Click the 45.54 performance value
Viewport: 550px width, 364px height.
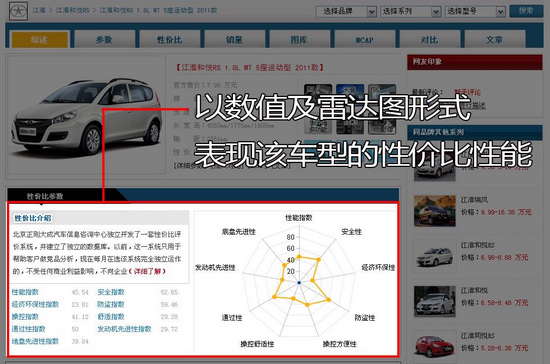[80, 292]
